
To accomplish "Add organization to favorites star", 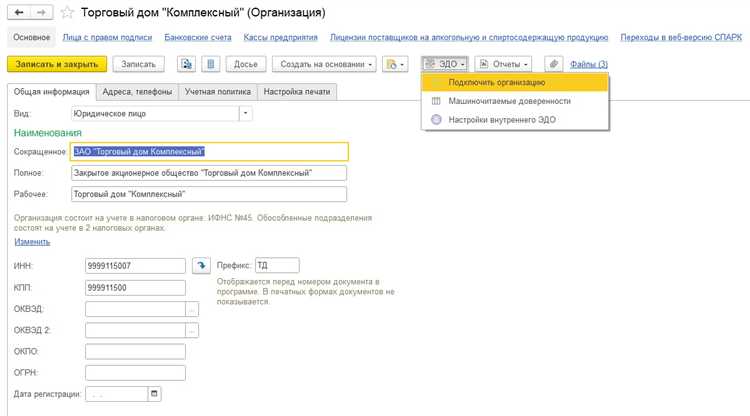I will pos(67,12).
